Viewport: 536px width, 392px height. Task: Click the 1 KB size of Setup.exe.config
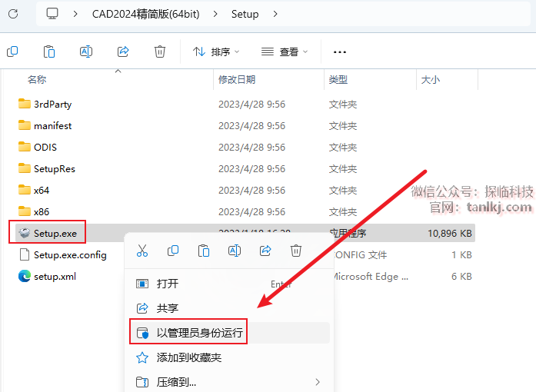tap(461, 255)
